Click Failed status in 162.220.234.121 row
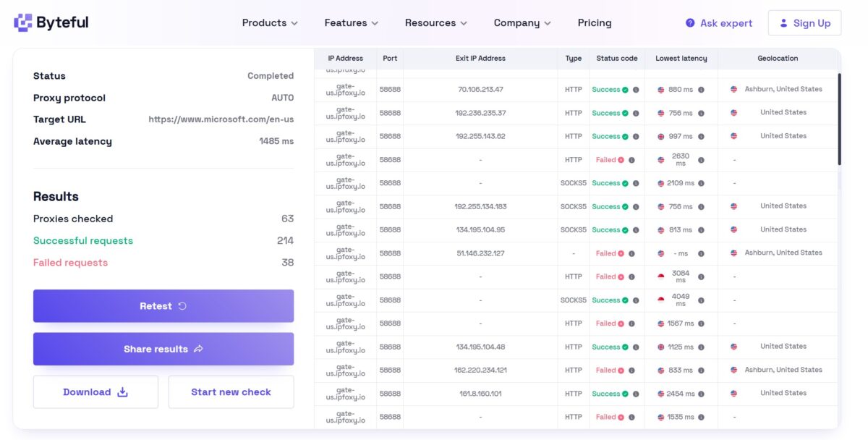Image resolution: width=868 pixels, height=440 pixels. pyautogui.click(x=606, y=371)
